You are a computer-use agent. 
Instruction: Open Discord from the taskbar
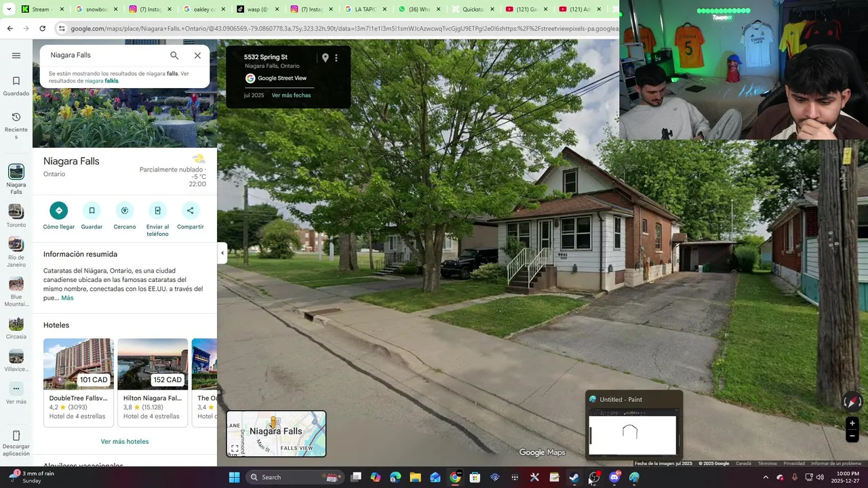point(614,477)
